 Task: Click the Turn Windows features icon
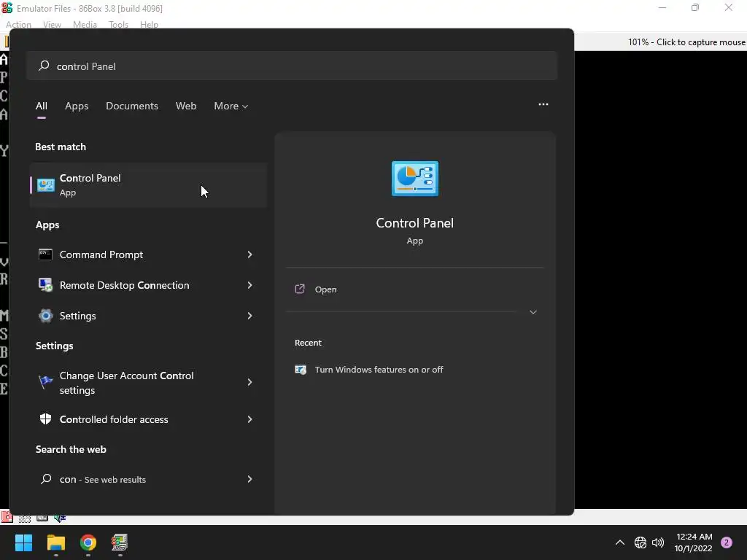[301, 370]
